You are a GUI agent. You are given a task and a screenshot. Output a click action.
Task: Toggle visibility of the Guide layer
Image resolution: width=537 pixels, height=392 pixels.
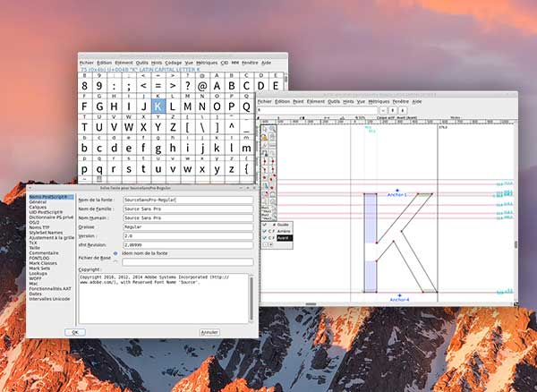coord(264,225)
